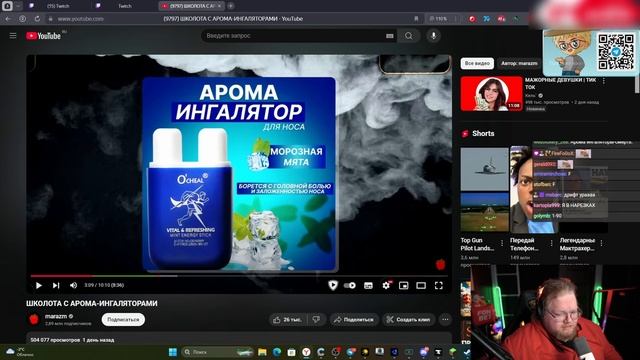Open the 110% zoom indicator in address bar

point(438,19)
